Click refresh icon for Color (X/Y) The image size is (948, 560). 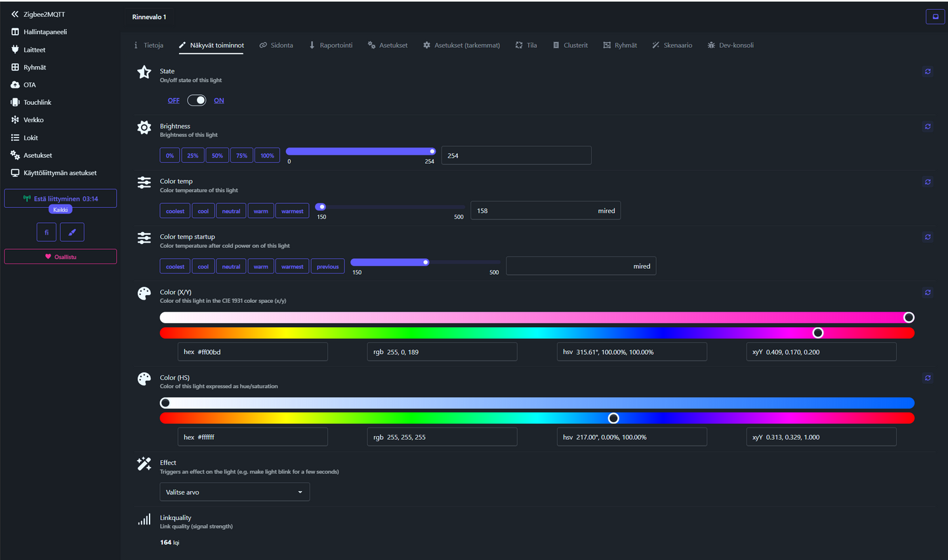click(x=927, y=292)
